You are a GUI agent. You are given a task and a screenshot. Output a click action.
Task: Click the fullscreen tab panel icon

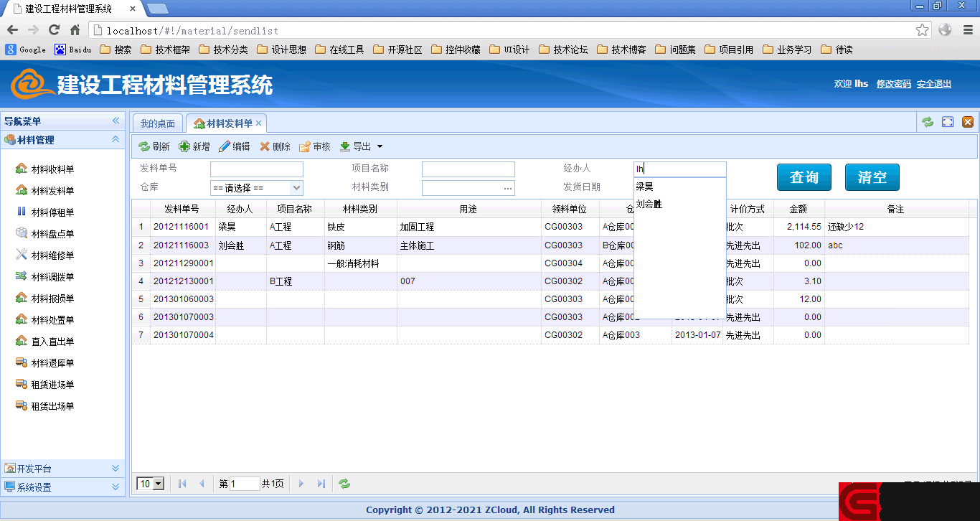tap(948, 122)
